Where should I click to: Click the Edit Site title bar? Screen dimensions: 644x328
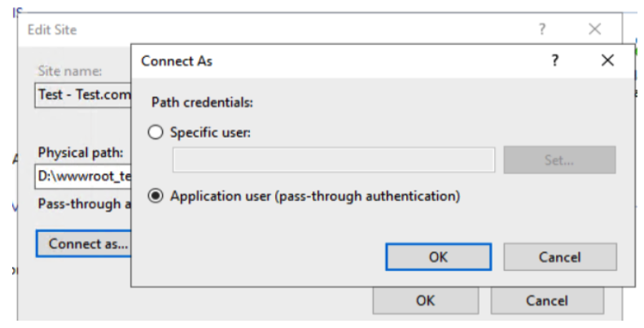[244, 29]
